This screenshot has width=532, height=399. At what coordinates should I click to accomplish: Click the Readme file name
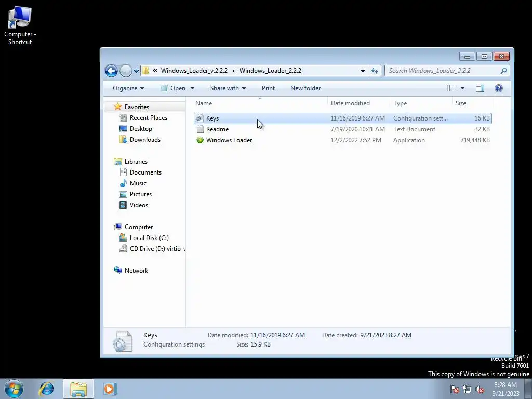(218, 129)
